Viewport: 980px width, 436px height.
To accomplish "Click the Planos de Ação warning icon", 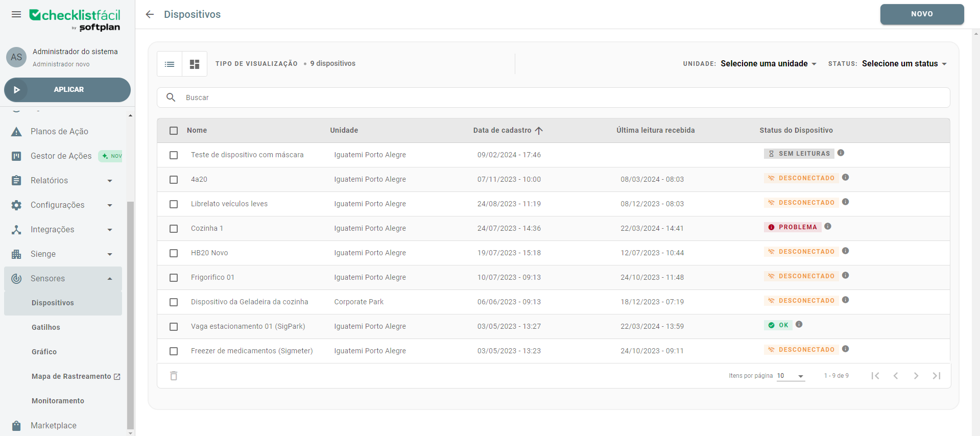I will point(16,132).
